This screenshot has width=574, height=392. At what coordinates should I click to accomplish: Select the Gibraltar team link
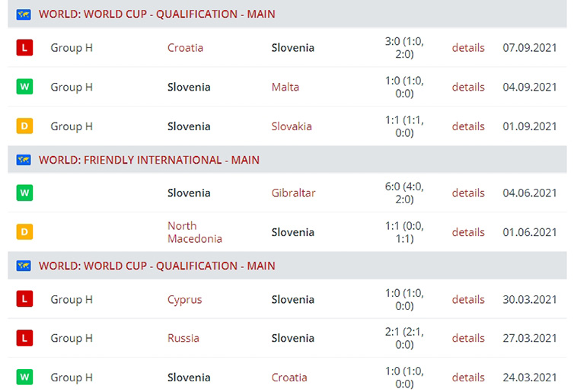point(293,193)
